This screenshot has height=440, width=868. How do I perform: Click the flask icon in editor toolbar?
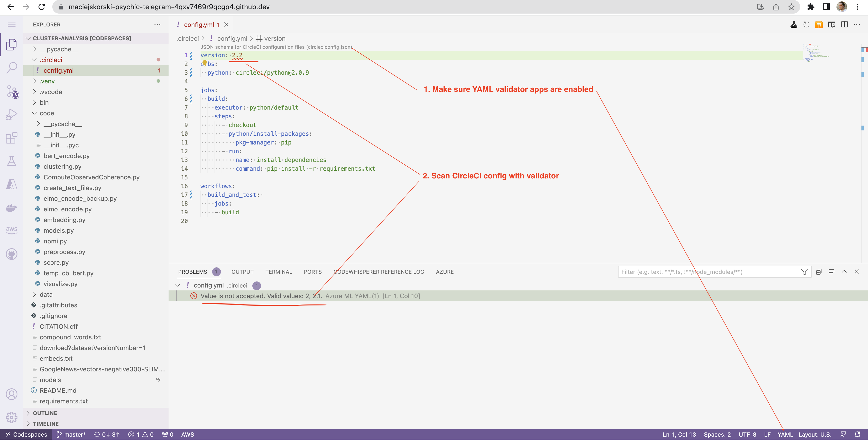794,25
